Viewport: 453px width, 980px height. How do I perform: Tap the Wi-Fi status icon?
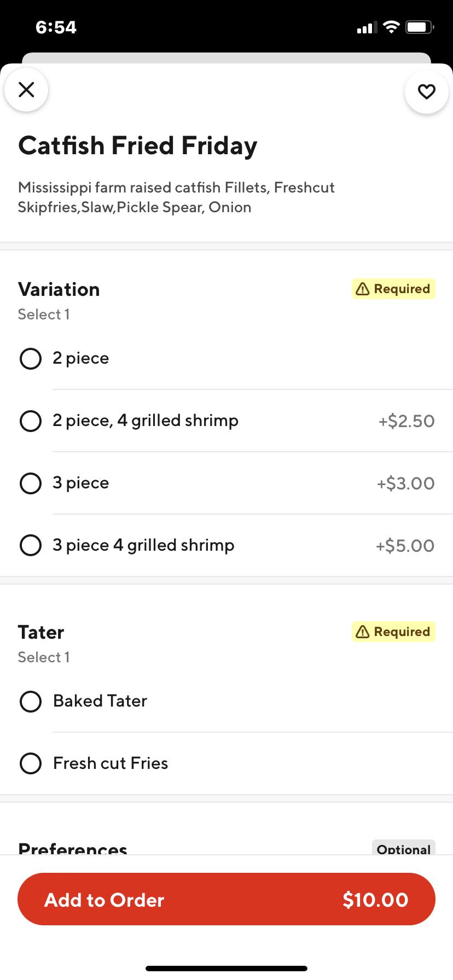click(391, 27)
